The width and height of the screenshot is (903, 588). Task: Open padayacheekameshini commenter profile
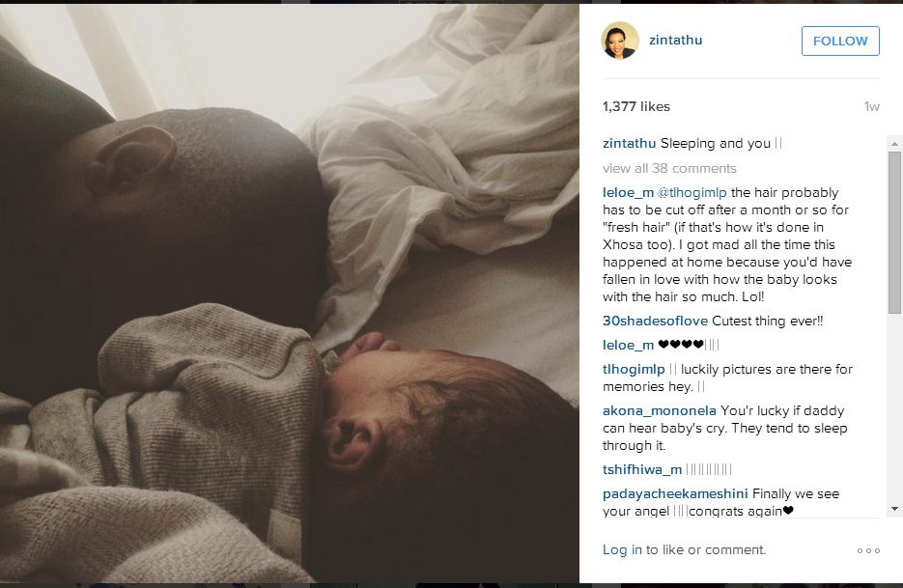coord(675,493)
